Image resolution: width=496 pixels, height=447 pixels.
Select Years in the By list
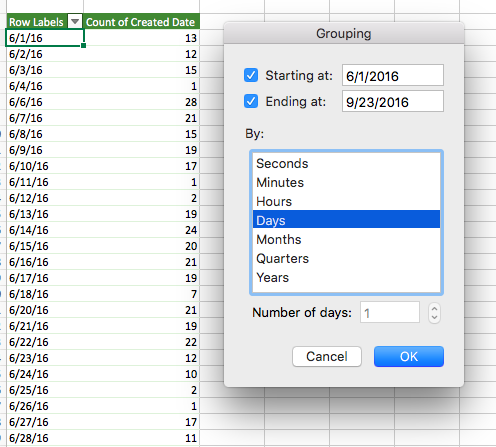tap(346, 277)
